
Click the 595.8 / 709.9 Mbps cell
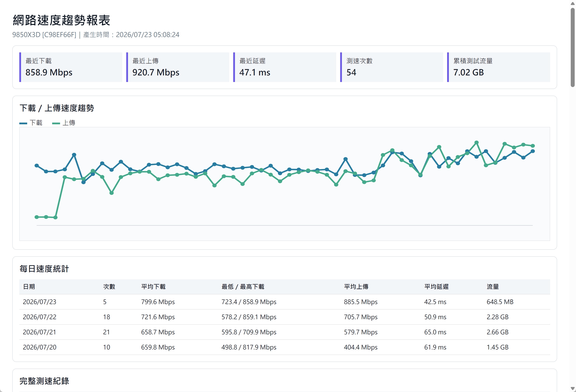(x=249, y=332)
